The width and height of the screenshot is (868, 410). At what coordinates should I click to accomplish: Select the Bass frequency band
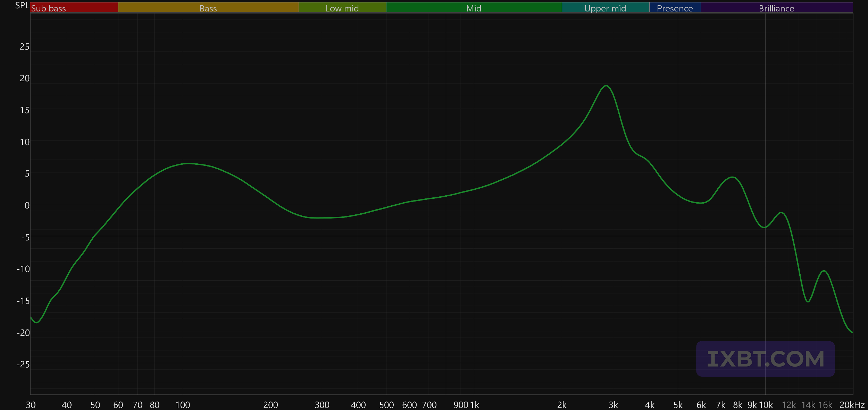pos(208,8)
